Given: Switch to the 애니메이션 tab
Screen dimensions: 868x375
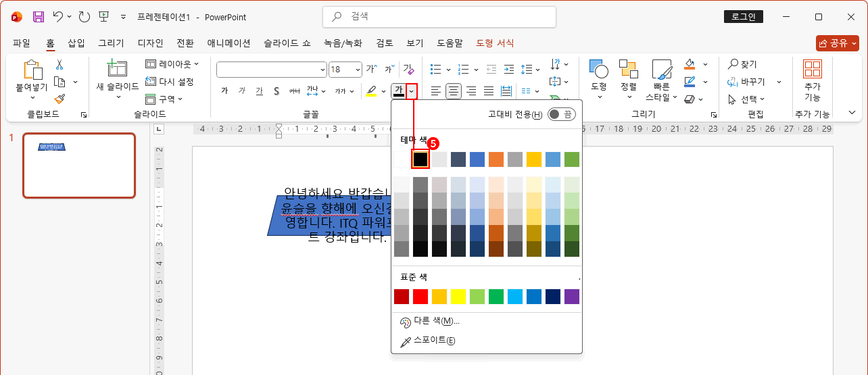Looking at the screenshot, I should (x=228, y=43).
